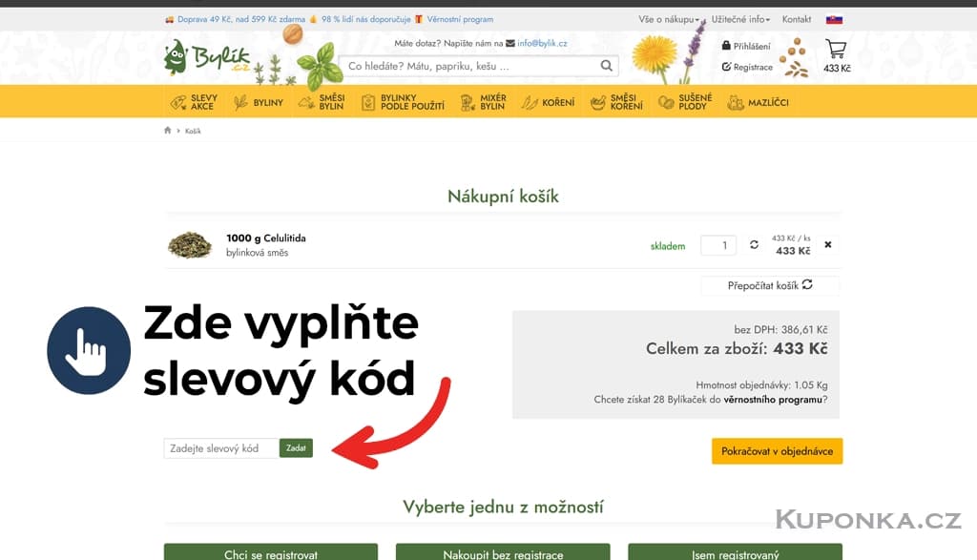
Task: Click věrnostního programu link in summary
Action: coord(773,400)
